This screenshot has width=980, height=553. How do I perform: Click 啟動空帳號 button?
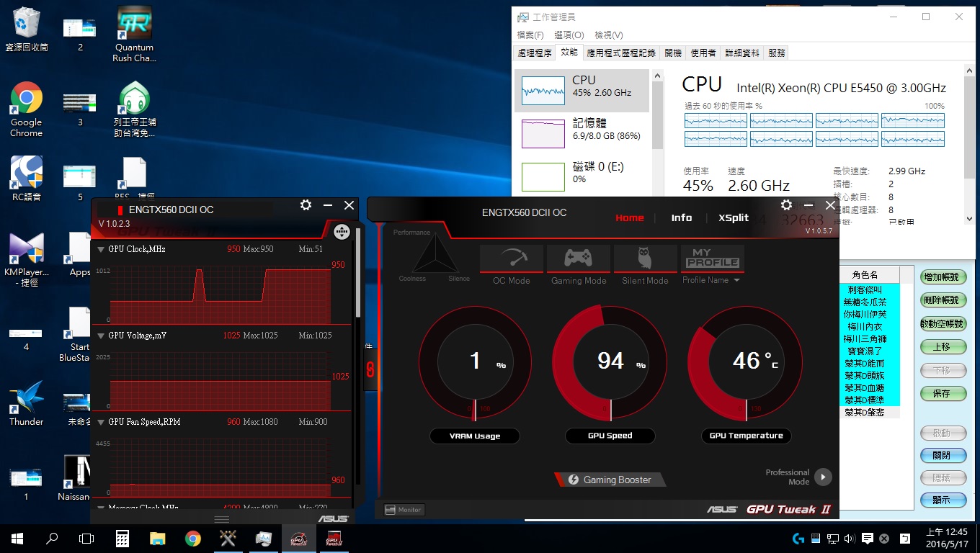click(x=943, y=324)
